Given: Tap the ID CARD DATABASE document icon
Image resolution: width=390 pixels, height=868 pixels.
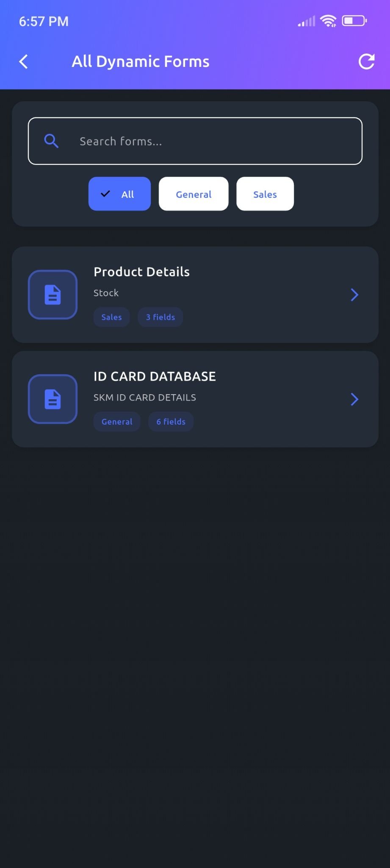Looking at the screenshot, I should coord(53,399).
